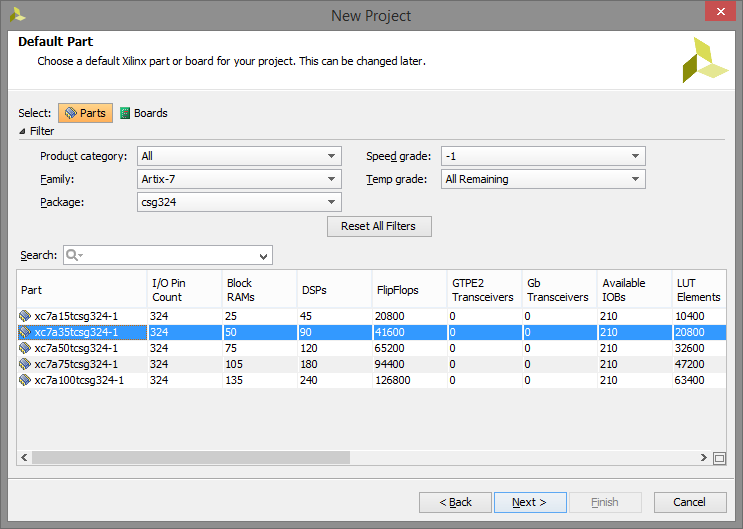Click the search magnifier icon

pyautogui.click(x=73, y=255)
